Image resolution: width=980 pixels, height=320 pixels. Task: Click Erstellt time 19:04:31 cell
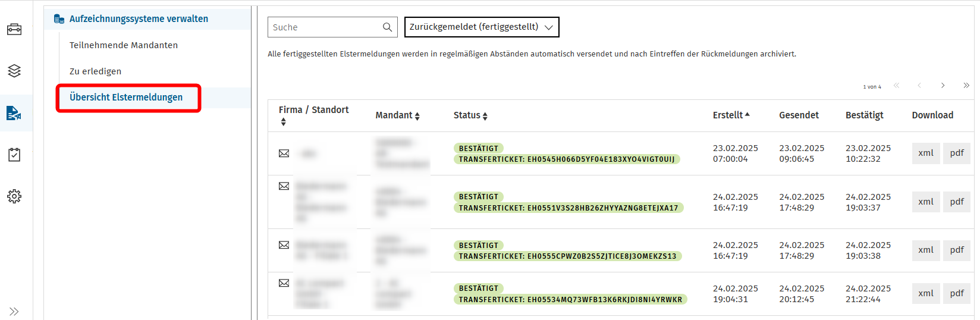coord(730,300)
